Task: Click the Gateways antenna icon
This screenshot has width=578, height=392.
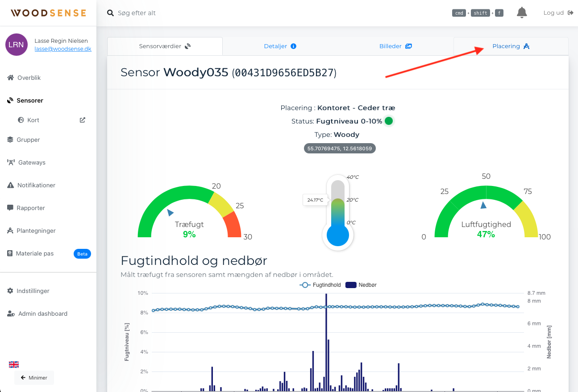Action: click(11, 162)
